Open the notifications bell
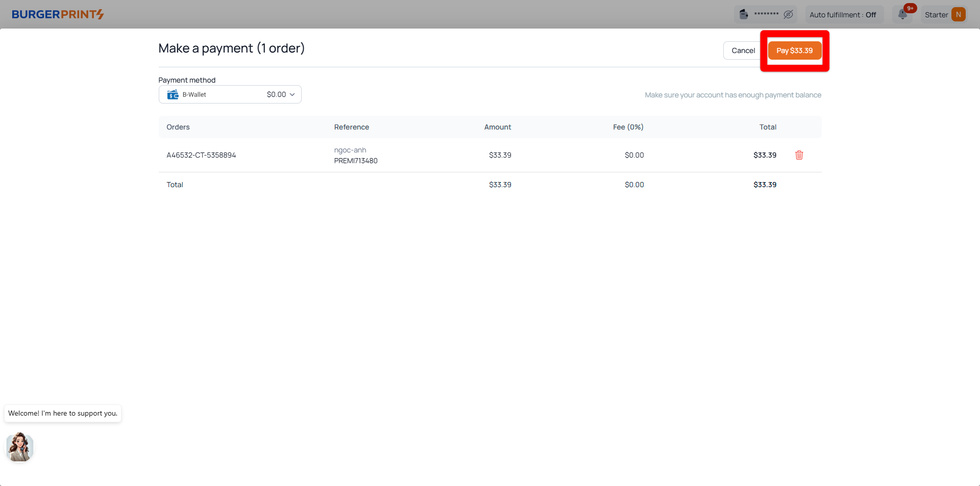The height and width of the screenshot is (486, 980). pyautogui.click(x=902, y=15)
